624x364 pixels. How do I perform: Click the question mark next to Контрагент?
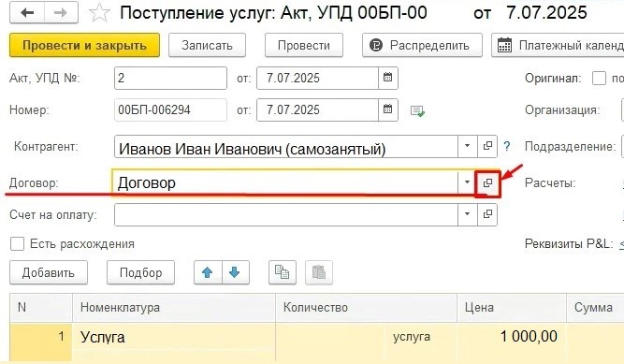pos(507,146)
